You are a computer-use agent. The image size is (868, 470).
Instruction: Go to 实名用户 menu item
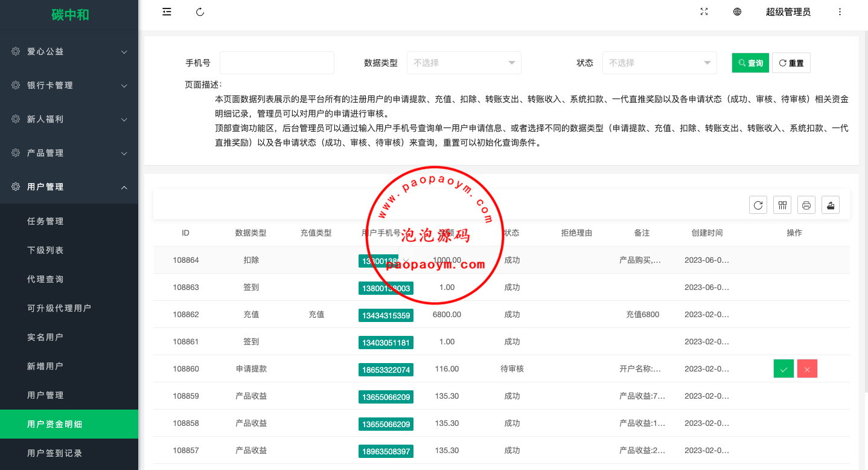[x=45, y=337]
